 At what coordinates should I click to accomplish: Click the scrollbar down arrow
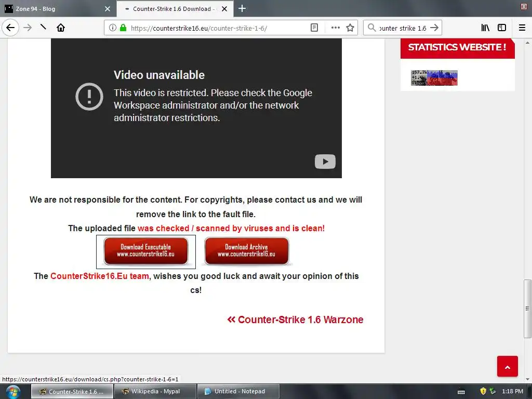pos(527,379)
